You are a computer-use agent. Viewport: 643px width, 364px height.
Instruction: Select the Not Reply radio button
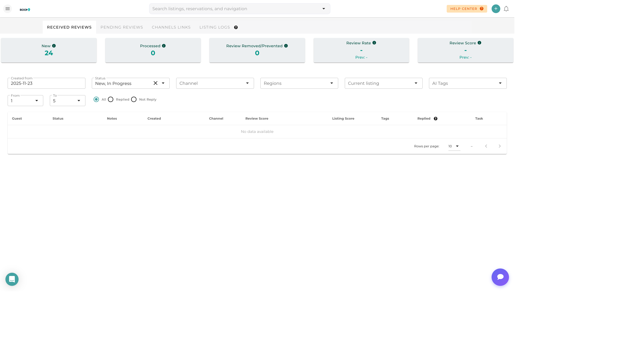click(134, 99)
